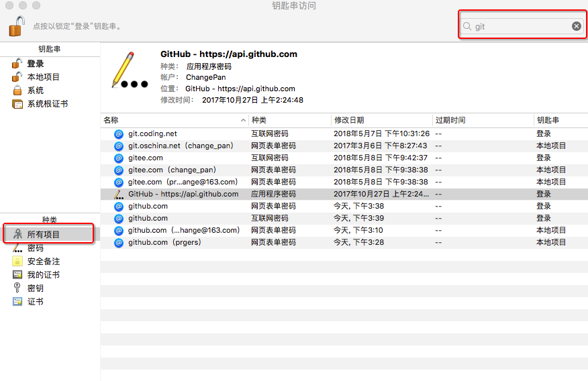
Task: Select the 登录 keychain
Action: [x=50, y=64]
